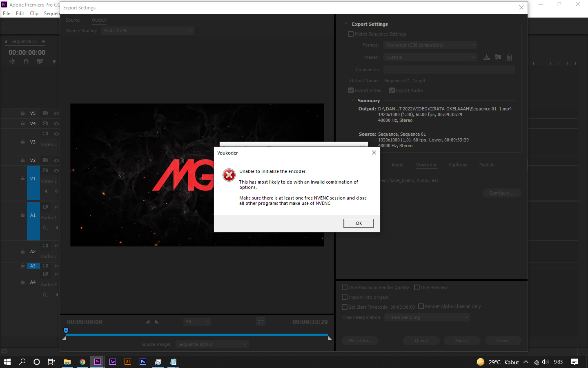Open Adobe Illustrator from taskbar

click(x=128, y=361)
